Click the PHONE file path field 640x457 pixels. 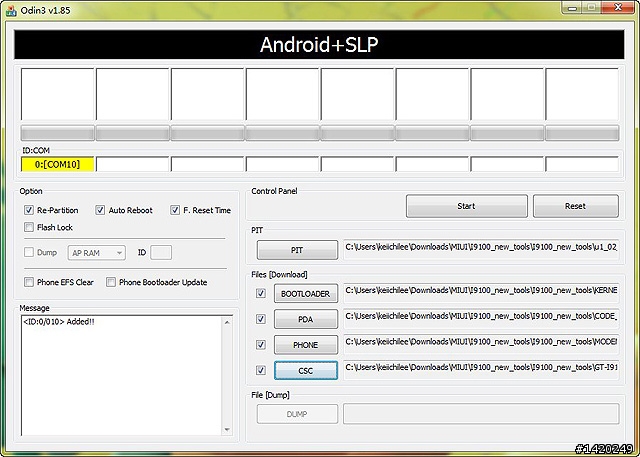(x=481, y=344)
